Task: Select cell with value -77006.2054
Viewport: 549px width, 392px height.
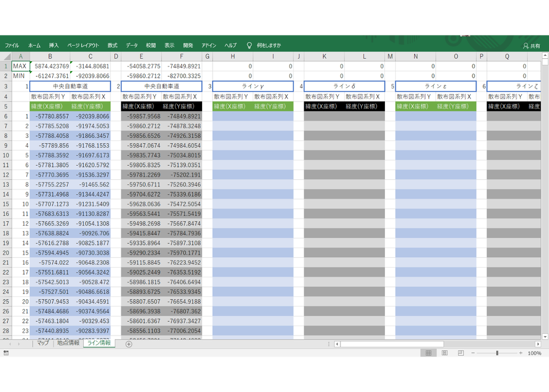Action: tap(181, 331)
